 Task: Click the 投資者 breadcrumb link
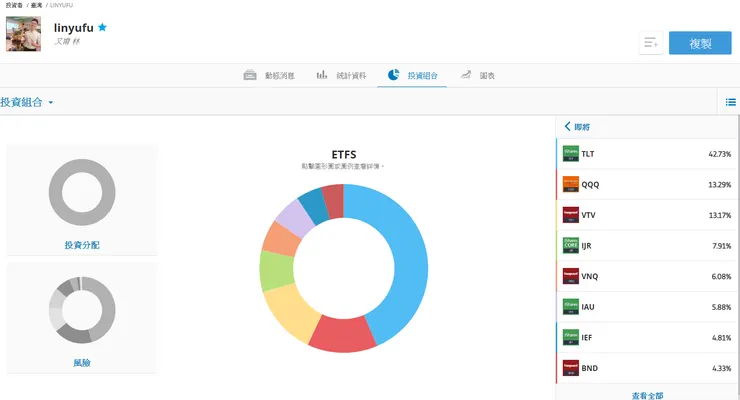point(14,5)
